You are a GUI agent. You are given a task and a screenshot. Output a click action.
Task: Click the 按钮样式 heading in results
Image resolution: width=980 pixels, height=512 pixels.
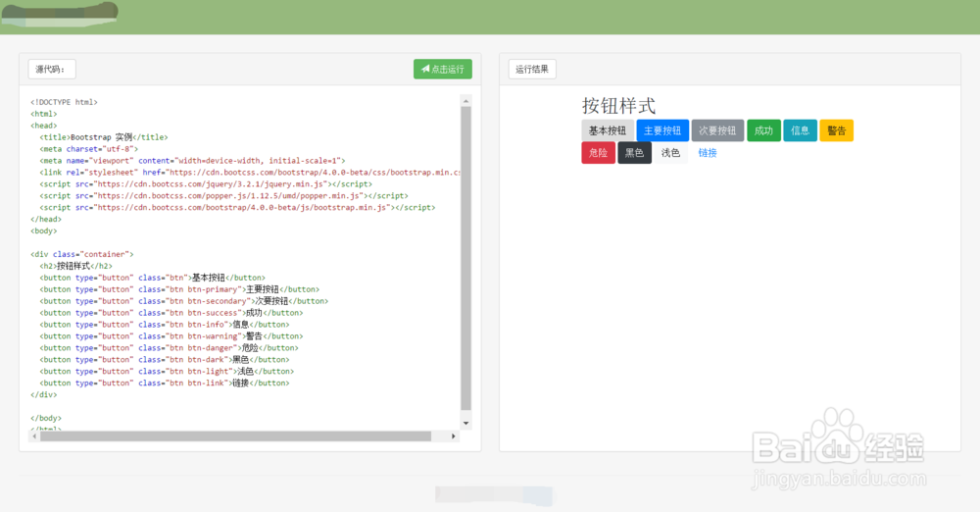click(618, 106)
